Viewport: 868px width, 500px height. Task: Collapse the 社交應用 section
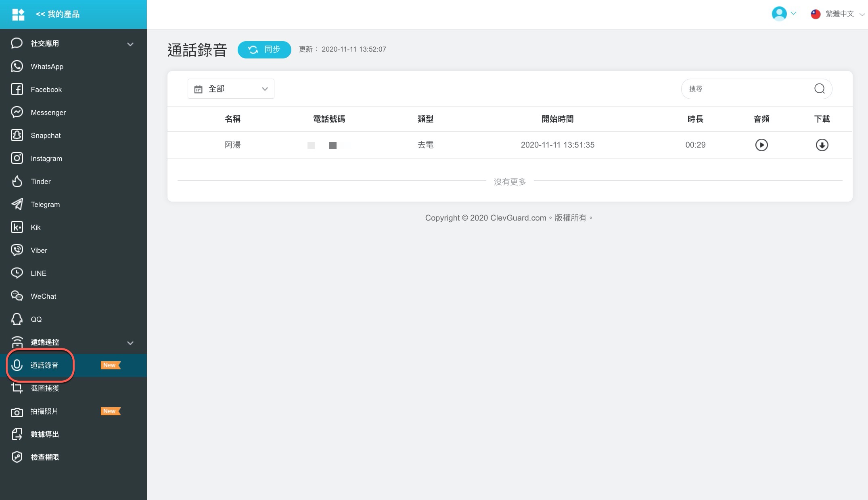click(x=130, y=44)
